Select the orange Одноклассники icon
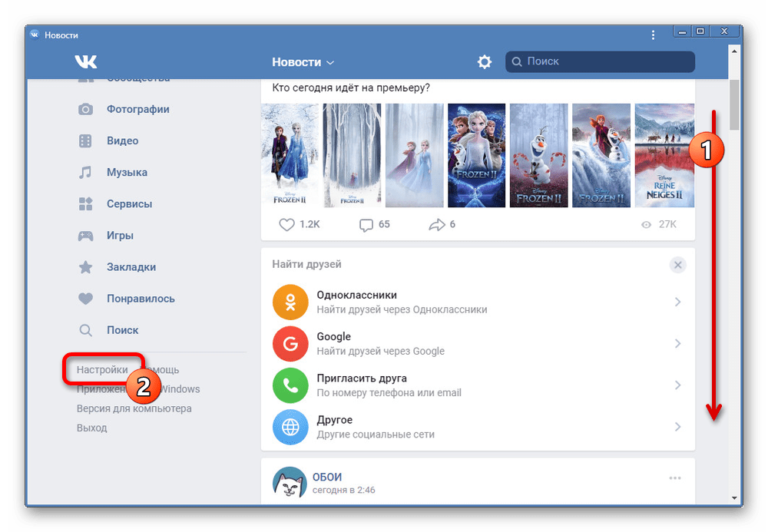The height and width of the screenshot is (532, 768). 290,302
